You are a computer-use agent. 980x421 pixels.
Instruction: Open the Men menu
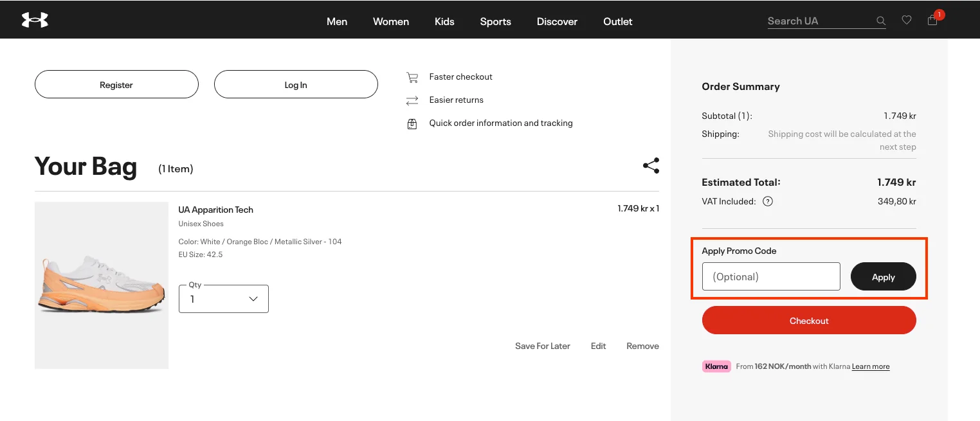point(337,21)
